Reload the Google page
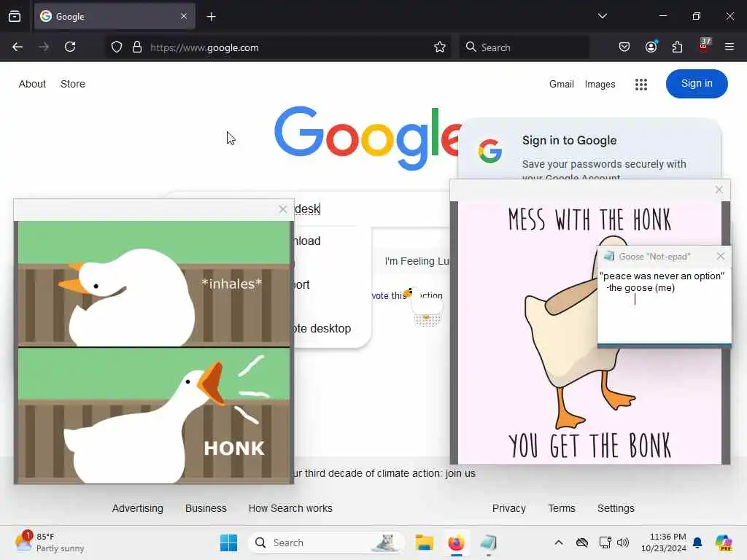747x560 pixels. [x=70, y=47]
